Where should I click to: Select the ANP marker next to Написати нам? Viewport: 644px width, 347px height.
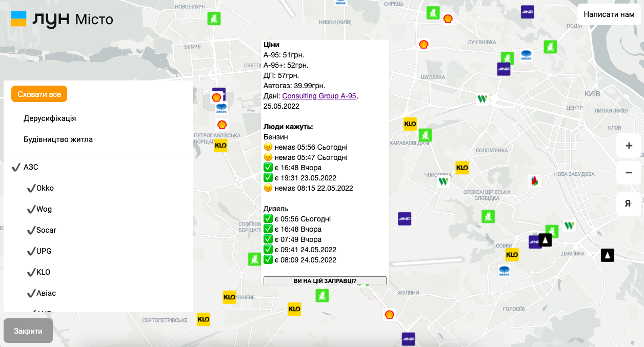coord(528,12)
